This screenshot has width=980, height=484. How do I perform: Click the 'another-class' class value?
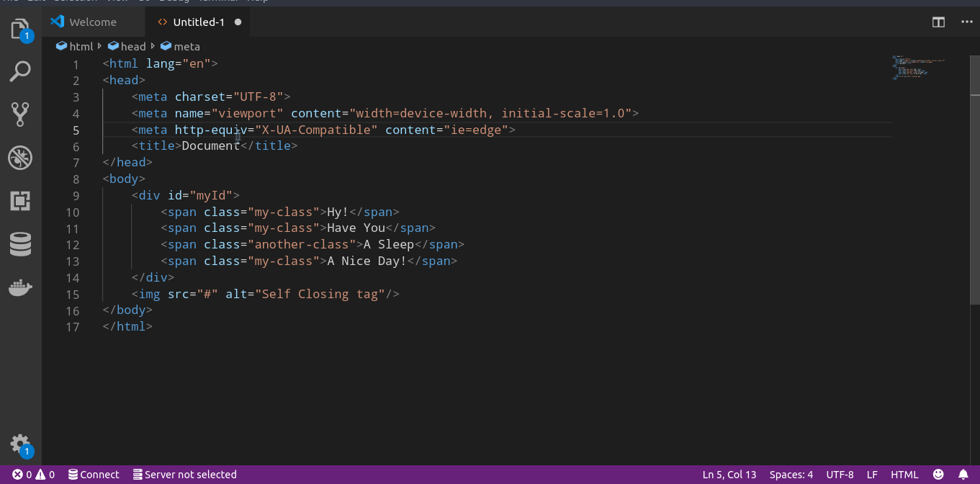(302, 246)
